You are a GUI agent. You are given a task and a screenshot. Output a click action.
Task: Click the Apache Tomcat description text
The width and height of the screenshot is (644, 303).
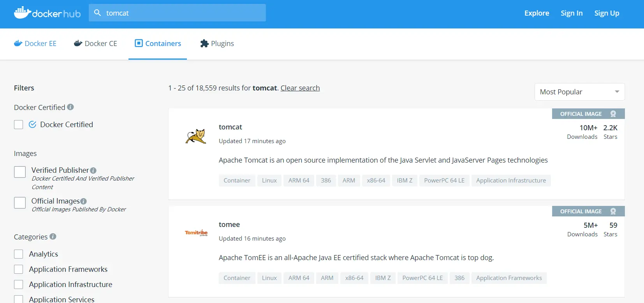(383, 160)
